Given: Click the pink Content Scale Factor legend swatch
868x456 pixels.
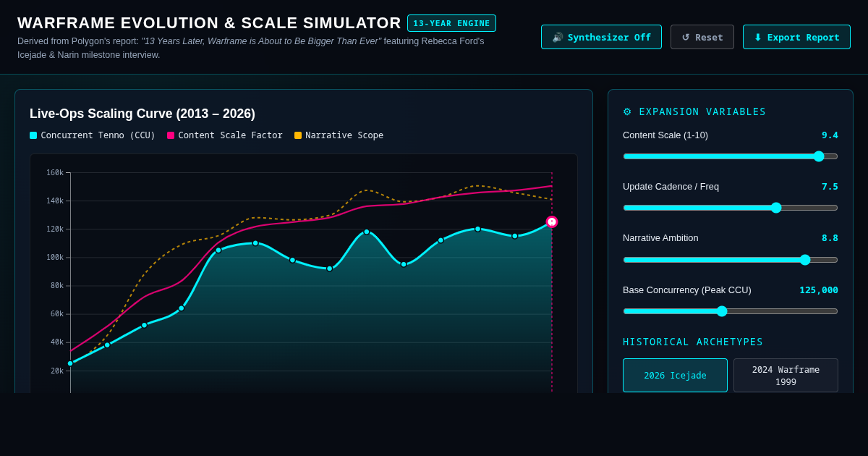Looking at the screenshot, I should tap(171, 135).
